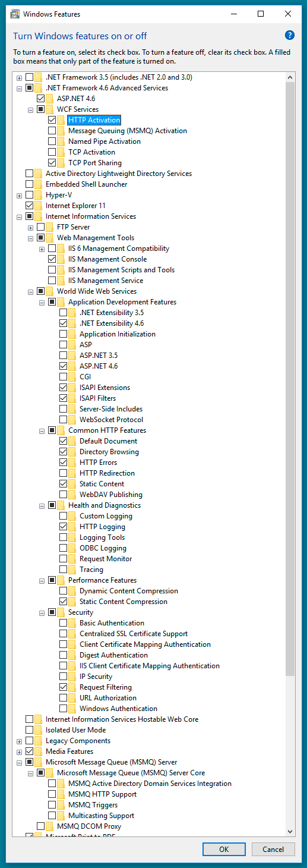
Task: Click the folder icon beside WCF Services
Action: tap(50, 109)
